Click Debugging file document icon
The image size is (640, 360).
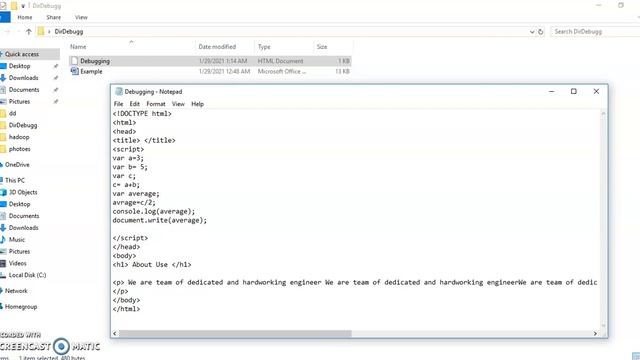point(74,61)
